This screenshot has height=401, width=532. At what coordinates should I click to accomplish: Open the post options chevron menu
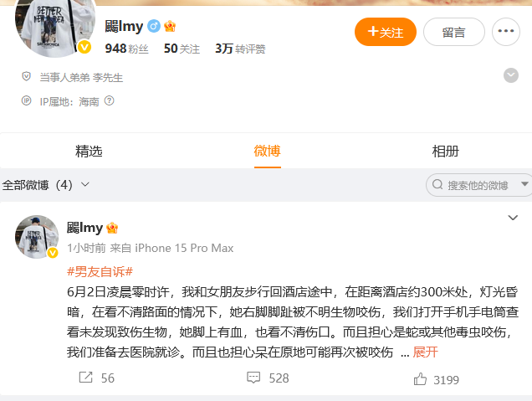[x=513, y=218]
